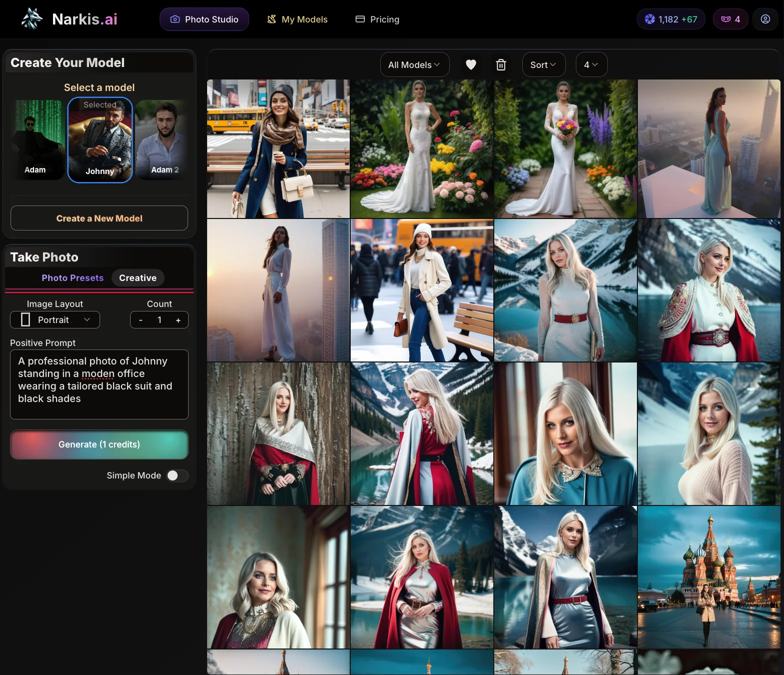Open woman in satin dress with sequin coat
The height and width of the screenshot is (675, 784).
click(565, 577)
